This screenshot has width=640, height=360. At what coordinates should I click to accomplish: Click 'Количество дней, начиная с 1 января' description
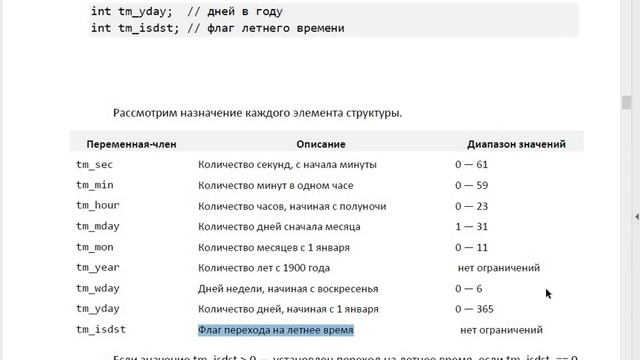(x=288, y=309)
